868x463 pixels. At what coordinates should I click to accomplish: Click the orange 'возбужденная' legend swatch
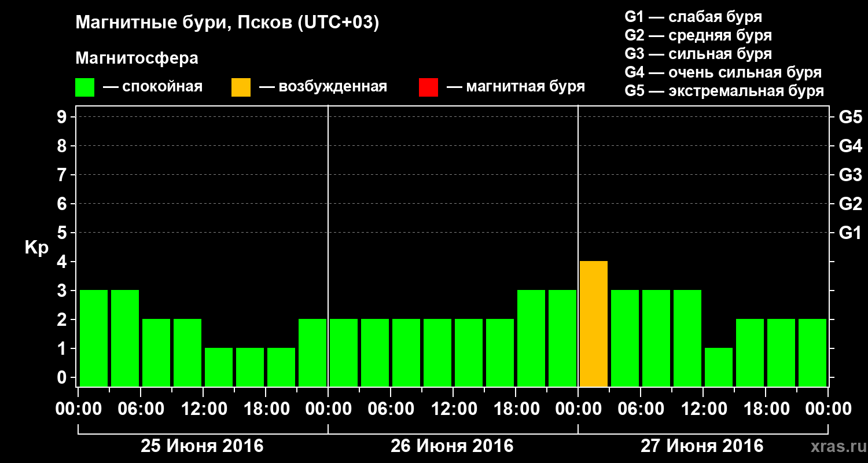[x=241, y=87]
